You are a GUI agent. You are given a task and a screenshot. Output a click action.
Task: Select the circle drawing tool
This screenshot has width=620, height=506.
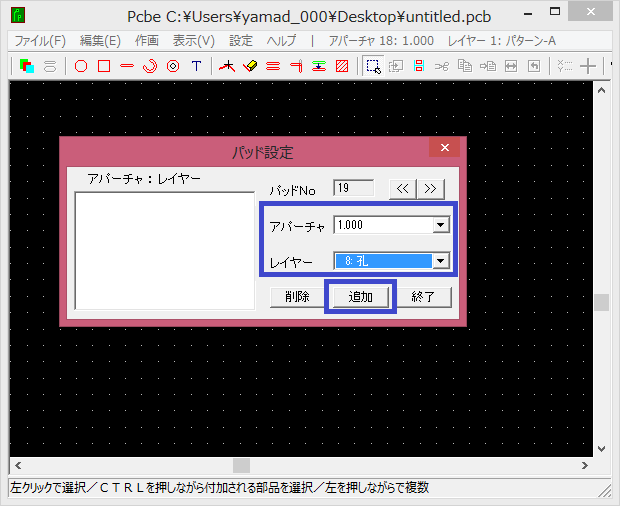pyautogui.click(x=81, y=66)
